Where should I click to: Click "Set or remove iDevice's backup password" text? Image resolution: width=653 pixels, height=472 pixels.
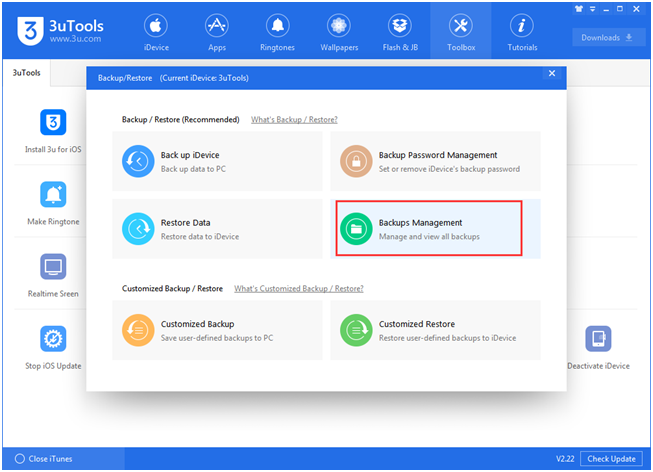449,169
